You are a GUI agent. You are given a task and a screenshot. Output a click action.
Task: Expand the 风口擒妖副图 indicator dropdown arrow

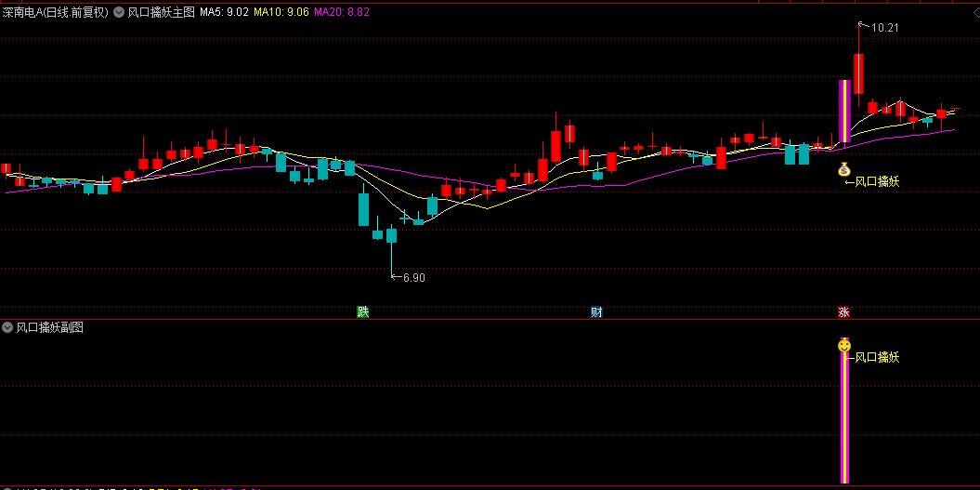pyautogui.click(x=7, y=327)
